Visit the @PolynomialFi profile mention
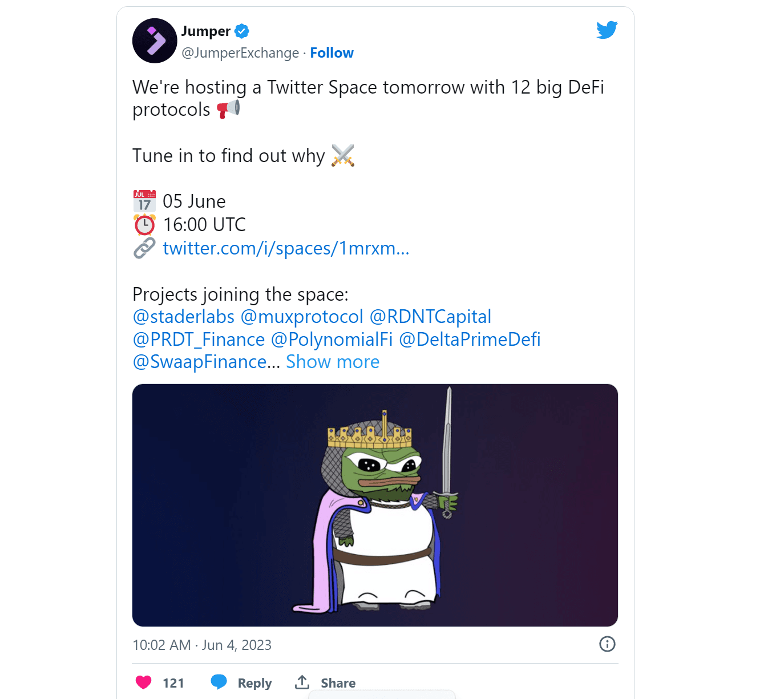Screen dimensions: 784x699 (x=332, y=340)
